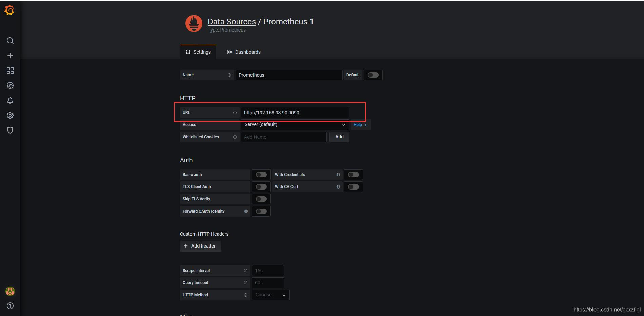Click the URL input field
Screen dimensions: 644x316
[295, 113]
